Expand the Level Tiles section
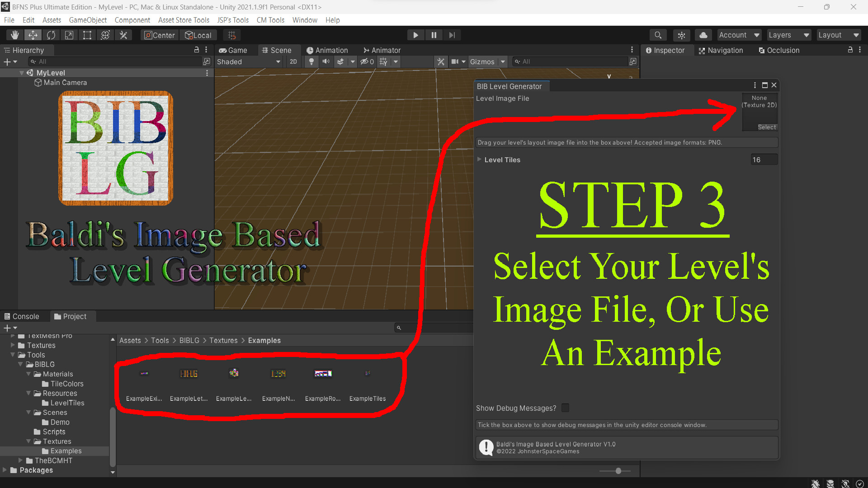This screenshot has width=868, height=488. [x=479, y=160]
